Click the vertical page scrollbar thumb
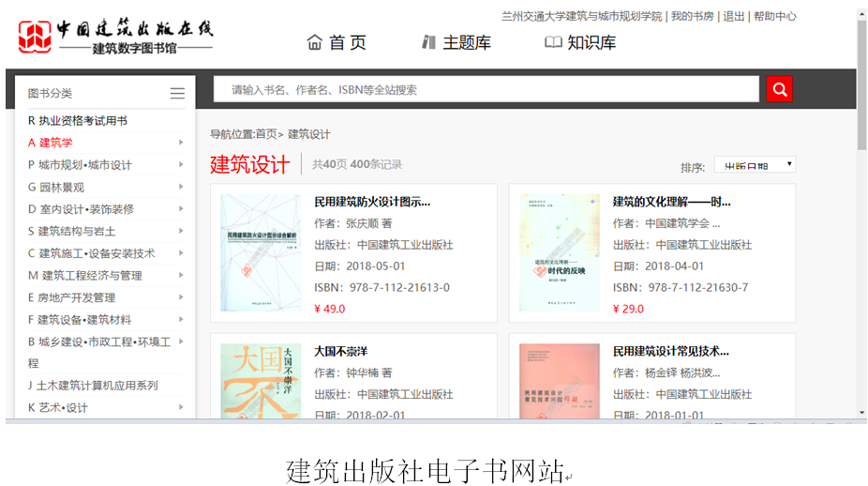Viewport: 868px width, 486px height. [861, 84]
